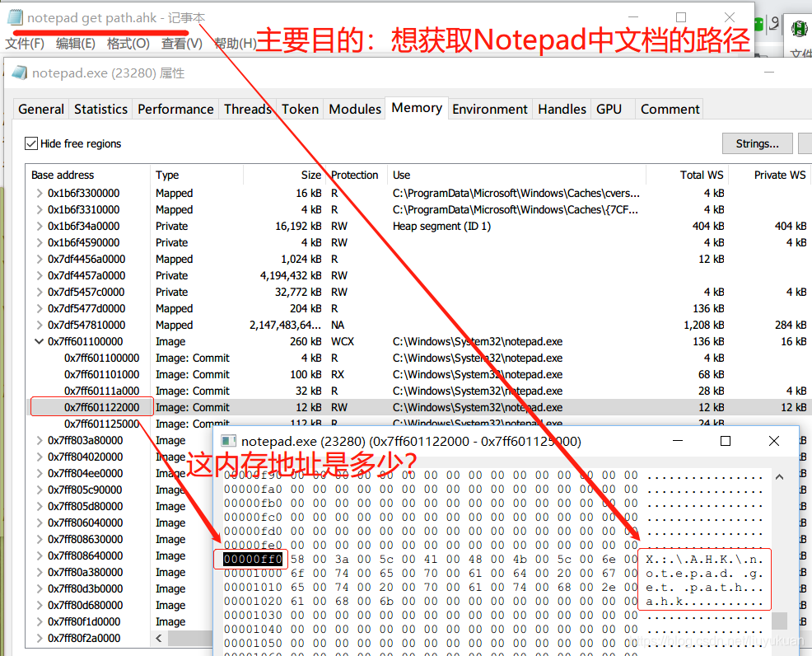Collapse the 0x7ff601100000 image region
Image resolution: width=812 pixels, height=656 pixels.
click(x=39, y=341)
